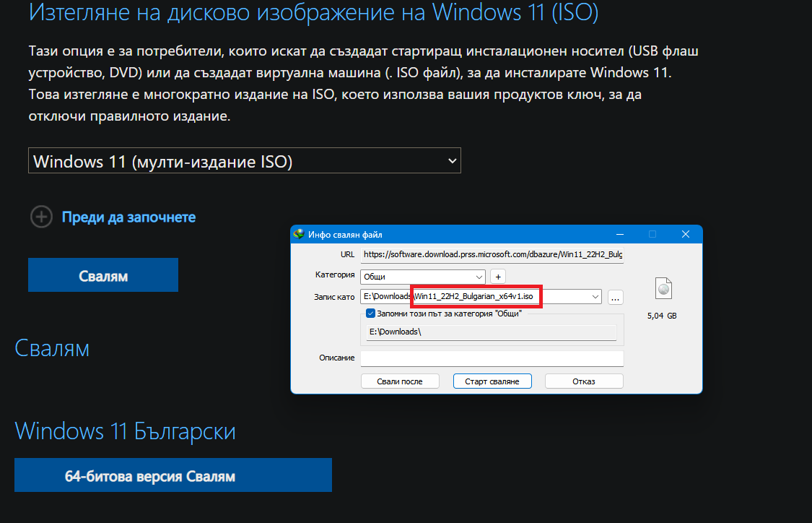
Task: Expand the 'Запис като' path dropdown arrow
Action: [x=595, y=296]
